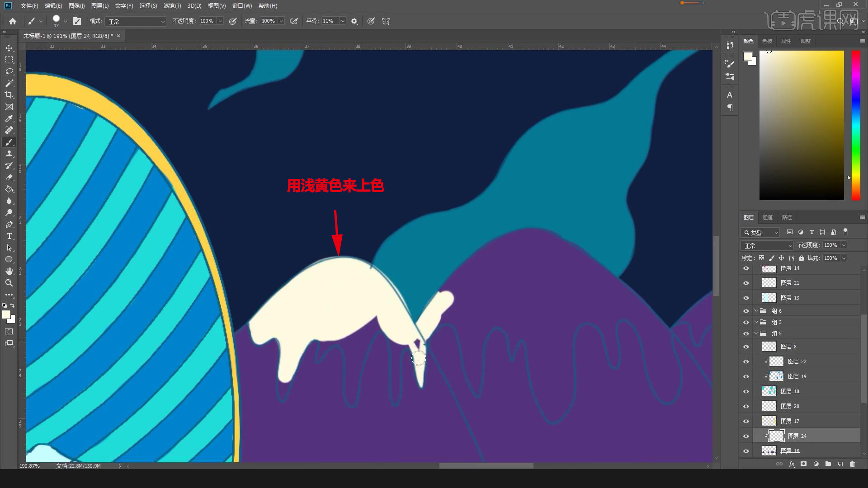
Task: Select the Frame tool
Action: coord(9,107)
